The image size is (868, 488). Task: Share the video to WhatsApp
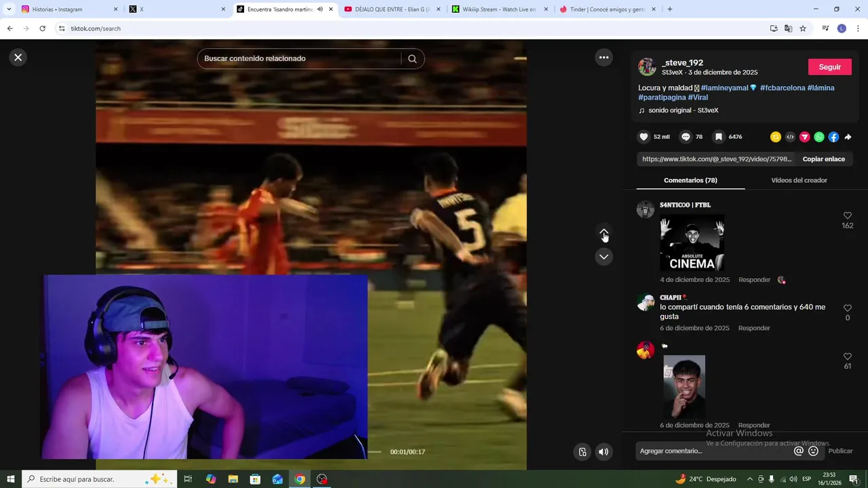tap(819, 137)
